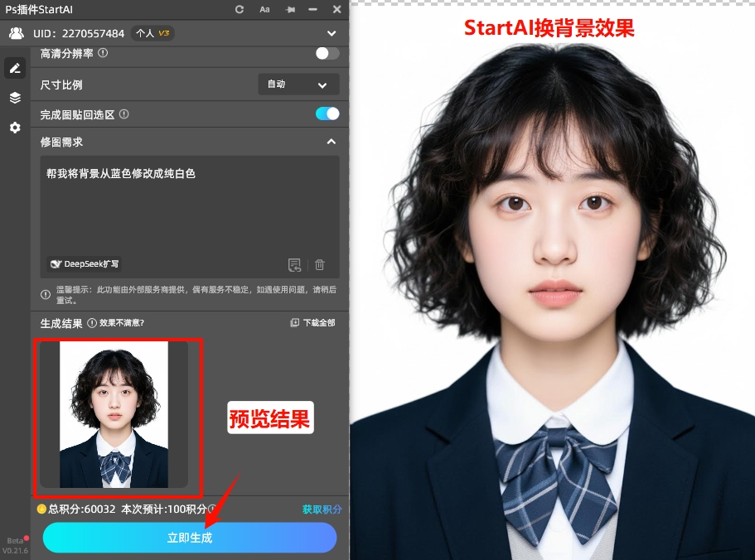Screen dimensions: 755x560
Task: Open the 尺寸比例 dropdown showing 自动
Action: click(x=298, y=84)
